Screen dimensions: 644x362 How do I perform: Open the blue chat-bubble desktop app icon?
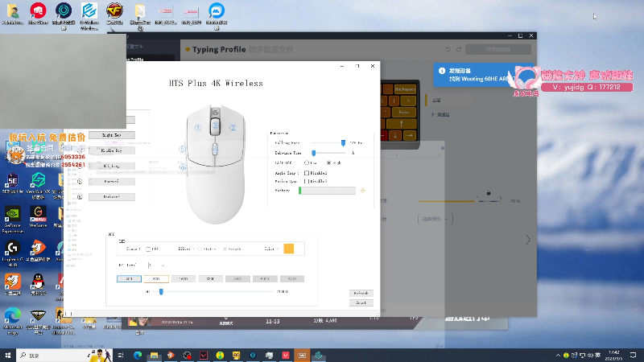(x=217, y=15)
